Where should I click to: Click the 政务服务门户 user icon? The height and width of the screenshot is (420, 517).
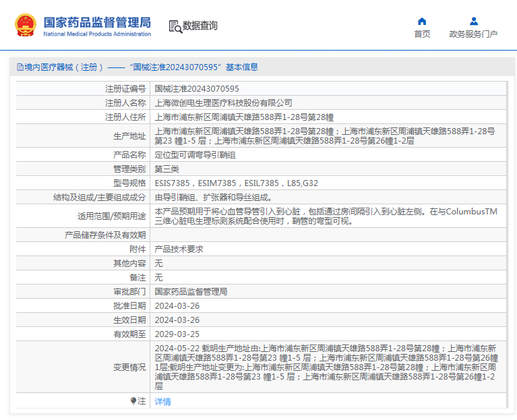[473, 22]
